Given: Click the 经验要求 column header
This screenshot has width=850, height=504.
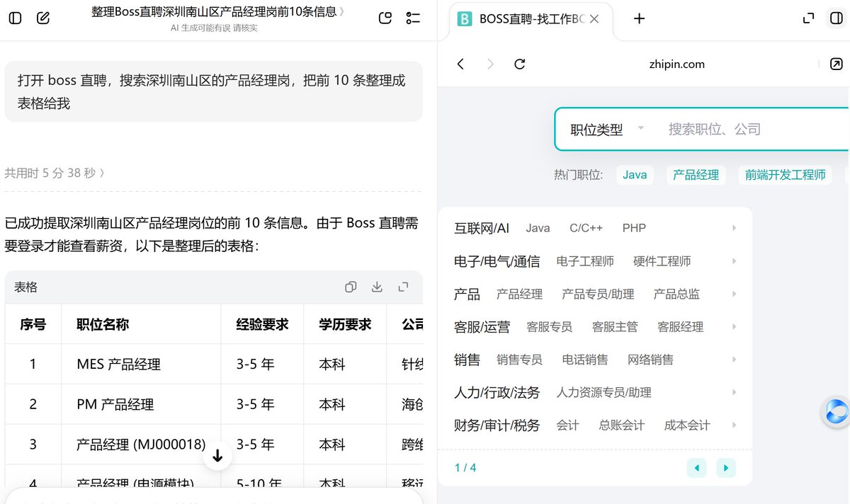Looking at the screenshot, I should pos(262,325).
